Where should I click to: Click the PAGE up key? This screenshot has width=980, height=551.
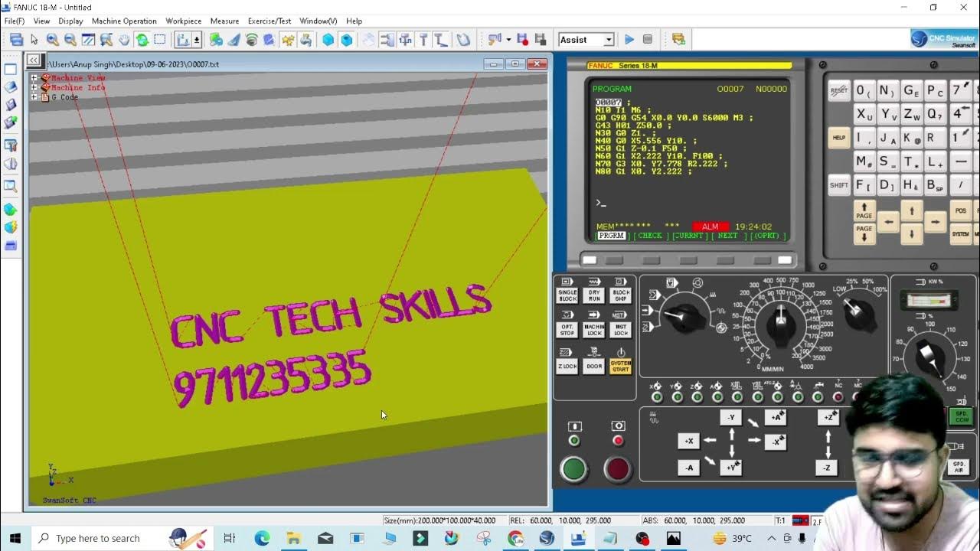coord(864,210)
